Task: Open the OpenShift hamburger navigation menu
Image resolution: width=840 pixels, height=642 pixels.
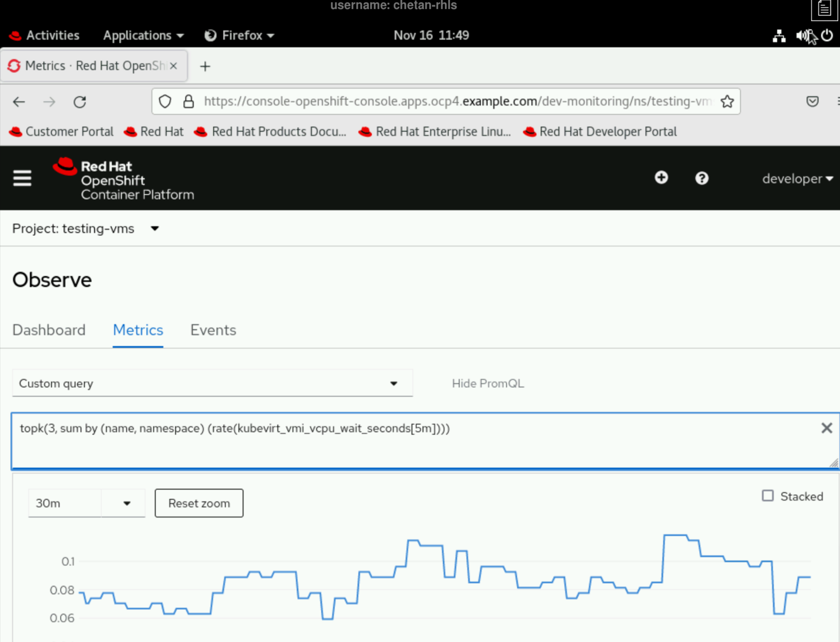Action: coord(22,178)
